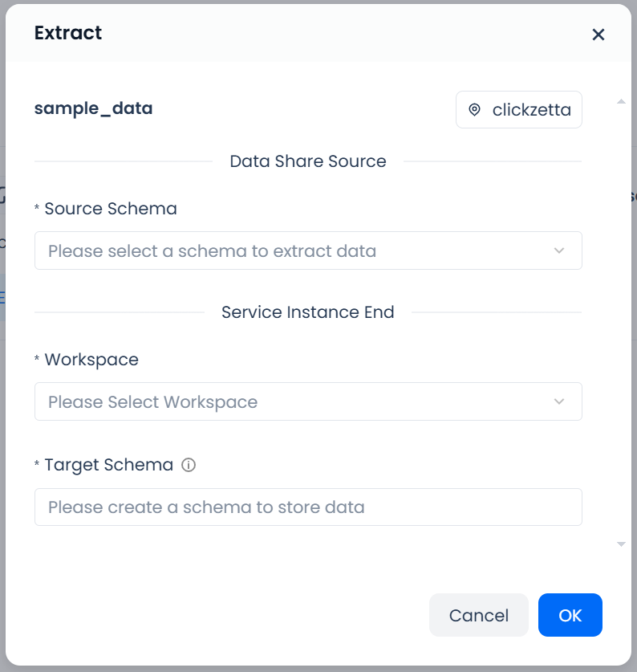Click the Data Share Source section header
This screenshot has width=637, height=672.
308,161
